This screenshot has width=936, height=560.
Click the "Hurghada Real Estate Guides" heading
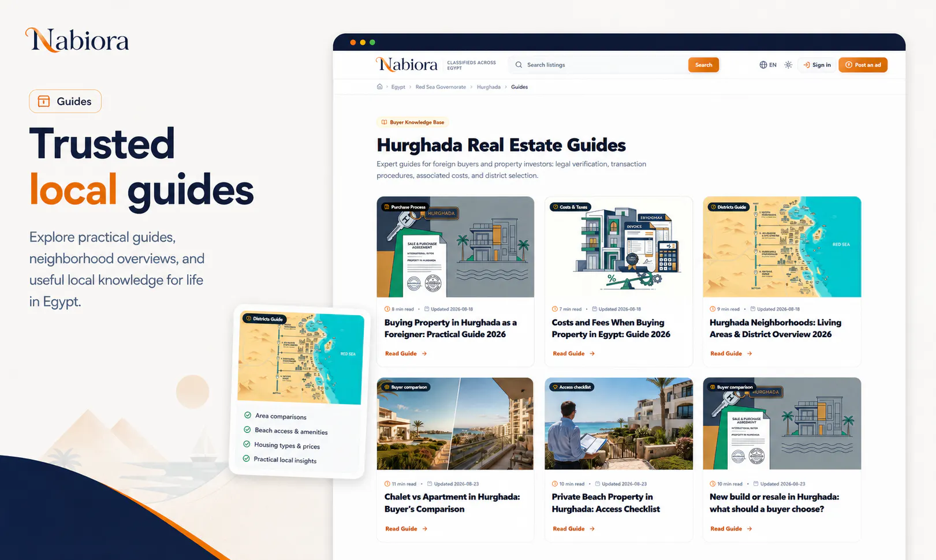501,145
